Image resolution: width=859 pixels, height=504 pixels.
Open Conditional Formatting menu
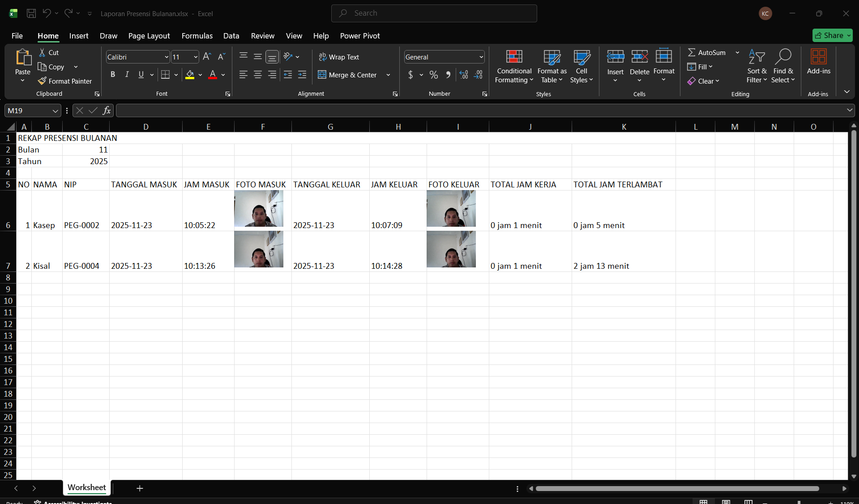[514, 66]
